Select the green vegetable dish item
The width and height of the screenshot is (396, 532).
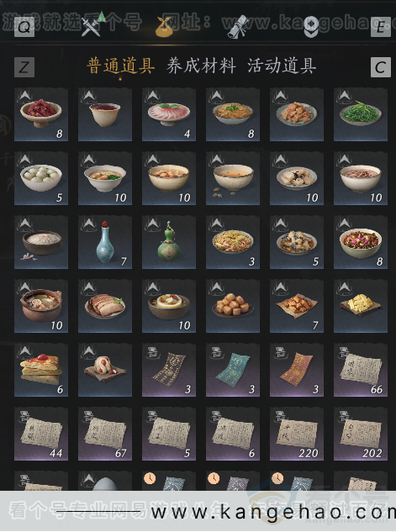(x=361, y=114)
